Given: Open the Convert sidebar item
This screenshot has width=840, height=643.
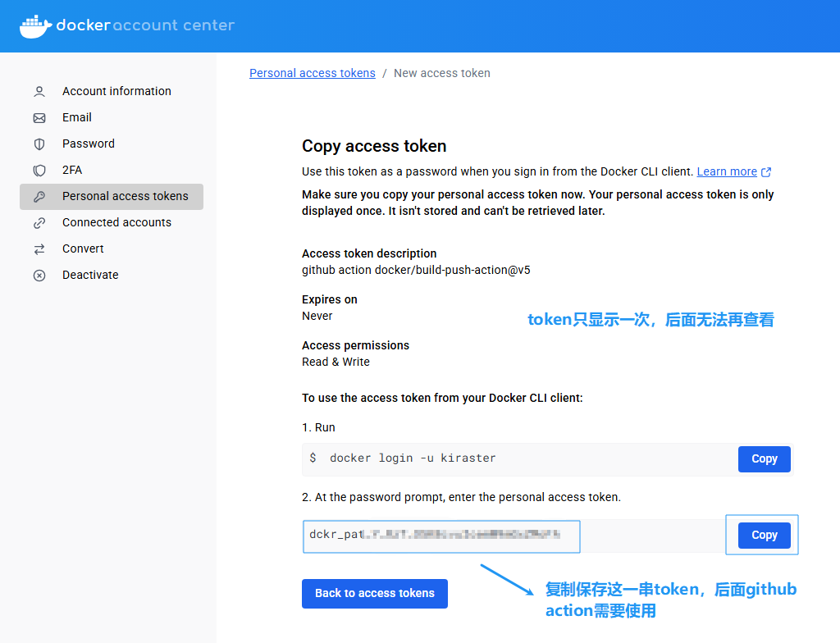Looking at the screenshot, I should click(112, 249).
